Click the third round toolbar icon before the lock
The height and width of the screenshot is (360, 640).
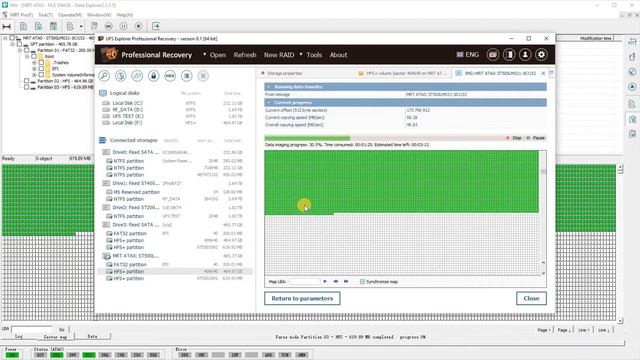pos(137,76)
